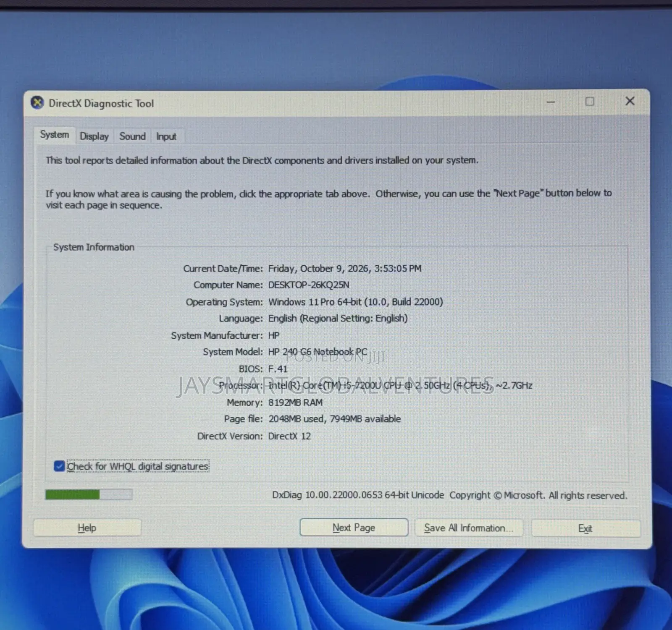Minimize the DirectX Diagnostic Tool window
This screenshot has width=672, height=630.
(x=551, y=102)
